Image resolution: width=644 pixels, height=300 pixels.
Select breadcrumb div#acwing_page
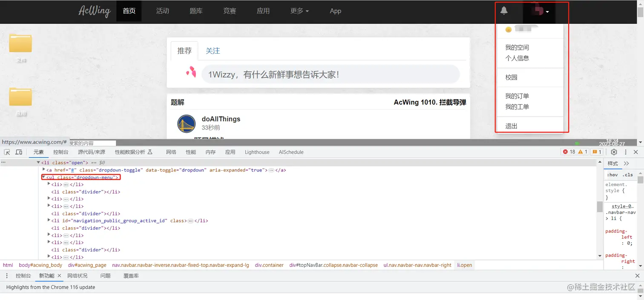pos(87,265)
